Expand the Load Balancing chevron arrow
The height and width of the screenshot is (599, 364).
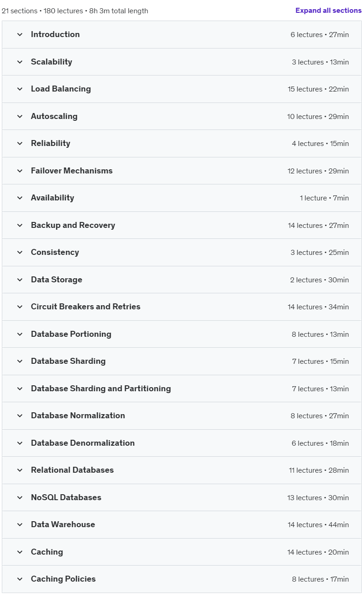point(20,89)
